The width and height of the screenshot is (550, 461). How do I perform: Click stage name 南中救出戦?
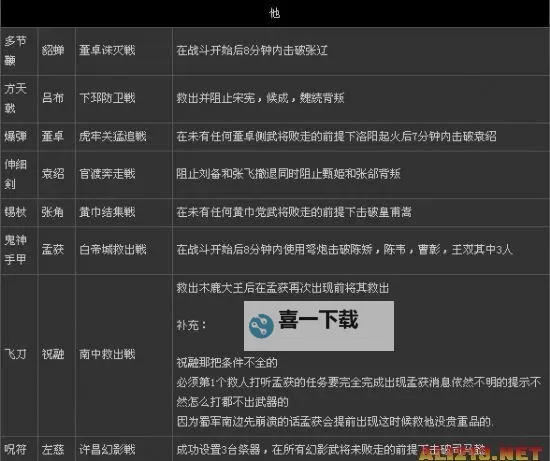pyautogui.click(x=107, y=354)
